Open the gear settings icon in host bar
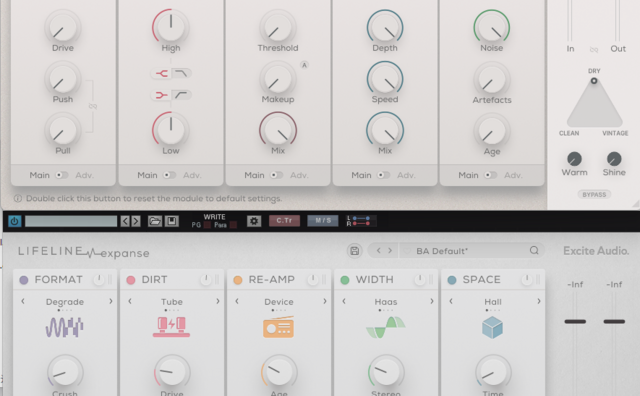640x396 pixels. [254, 221]
